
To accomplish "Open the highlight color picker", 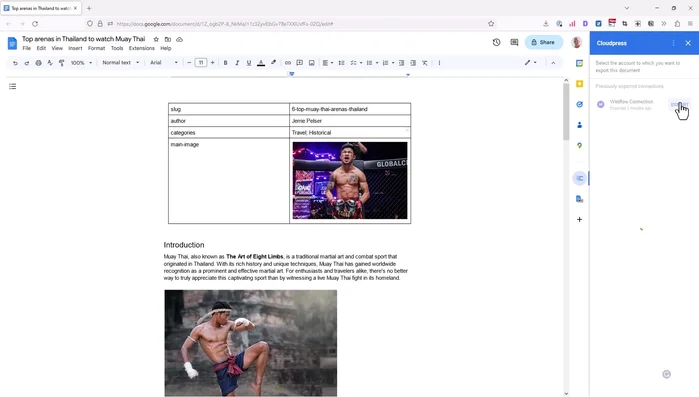I will (273, 63).
